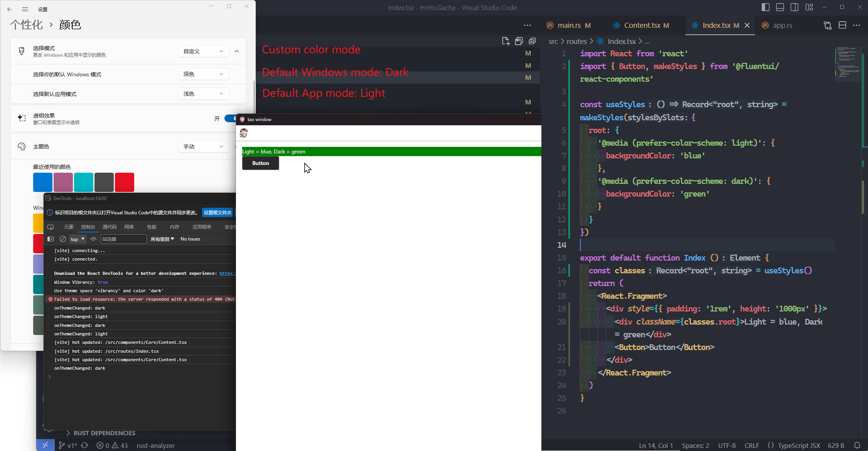Click the Save All icon above the editor
The width and height of the screenshot is (868, 451).
click(519, 41)
